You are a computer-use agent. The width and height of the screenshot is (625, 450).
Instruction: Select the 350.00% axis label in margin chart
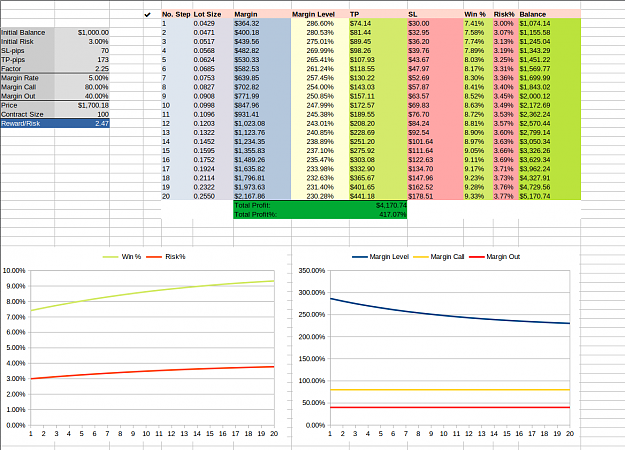[312, 271]
